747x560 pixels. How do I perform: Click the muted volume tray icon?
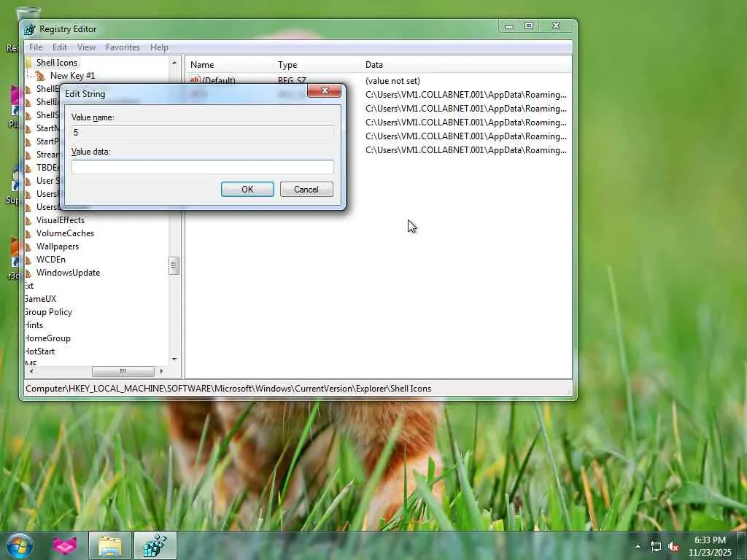pos(673,547)
